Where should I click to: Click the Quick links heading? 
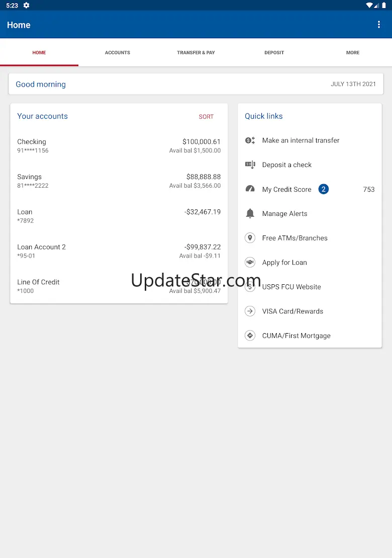point(264,116)
